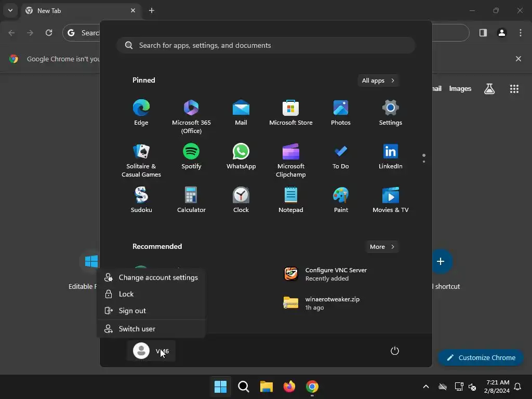Screen dimensions: 532x399
Task: Launch WhatsApp from the Start menu
Action: click(241, 157)
